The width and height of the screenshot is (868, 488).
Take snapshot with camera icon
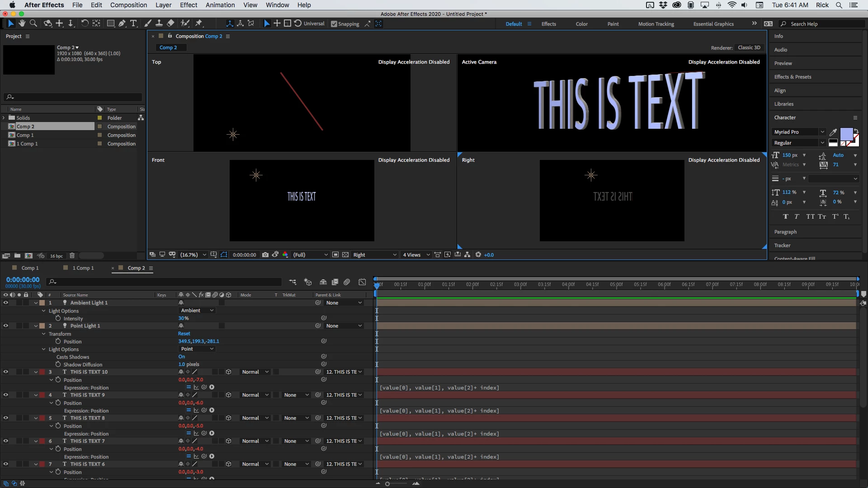pyautogui.click(x=265, y=255)
